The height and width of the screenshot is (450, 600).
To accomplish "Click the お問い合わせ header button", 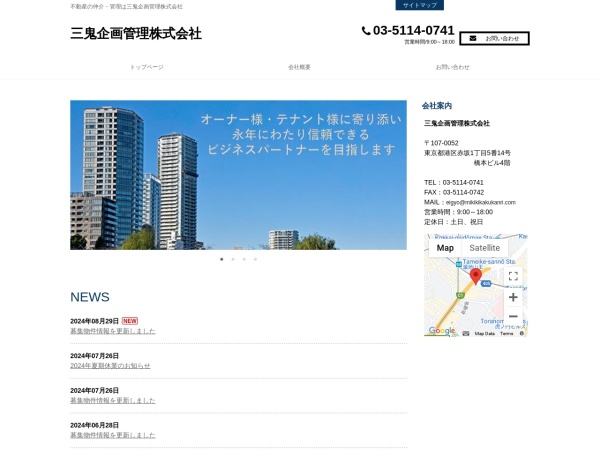I will (494, 38).
